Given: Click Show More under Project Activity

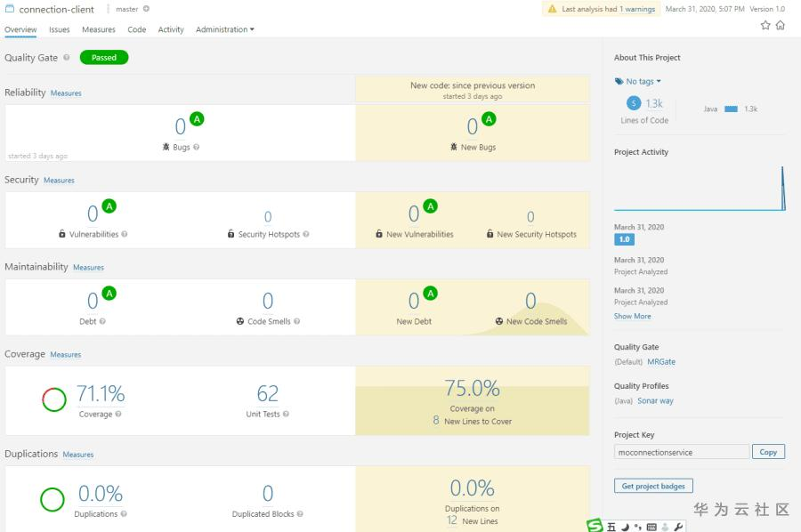Looking at the screenshot, I should tap(633, 316).
